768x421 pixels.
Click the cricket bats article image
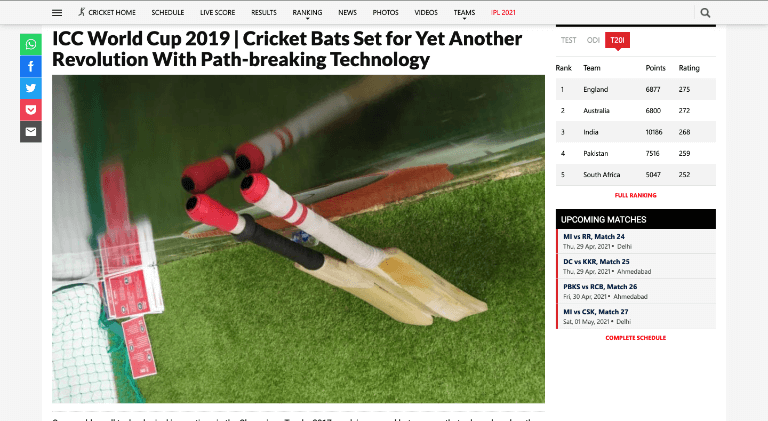(298, 239)
